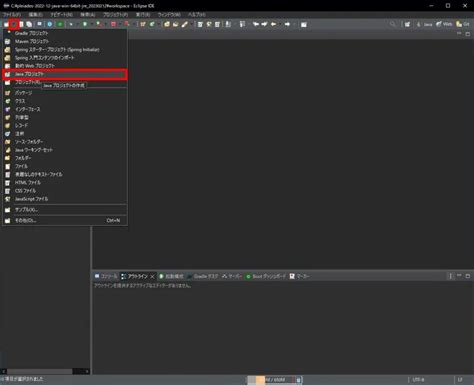
Task: Create a new レコード
Action: (65, 126)
